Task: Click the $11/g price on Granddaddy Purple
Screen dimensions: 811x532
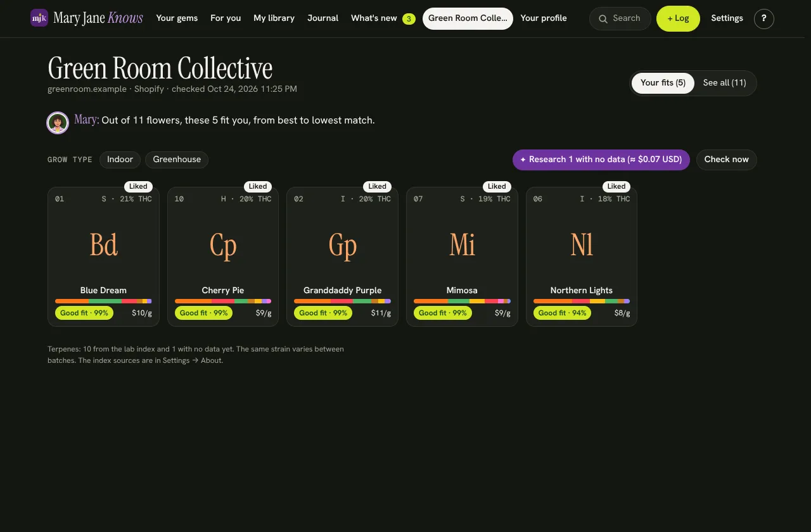Action: 381,313
